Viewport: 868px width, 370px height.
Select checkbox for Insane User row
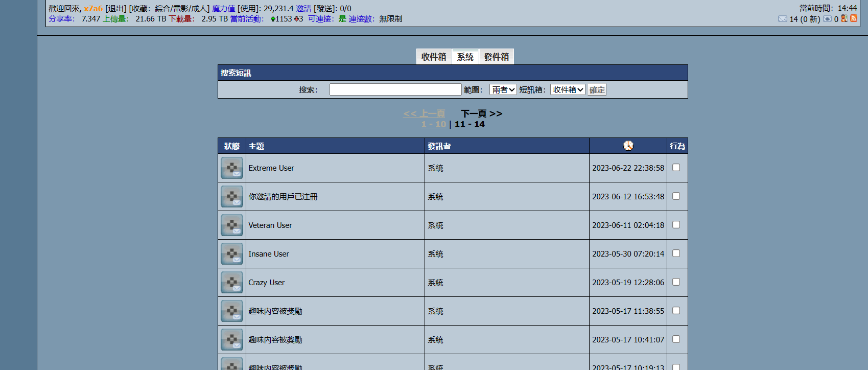coord(676,253)
